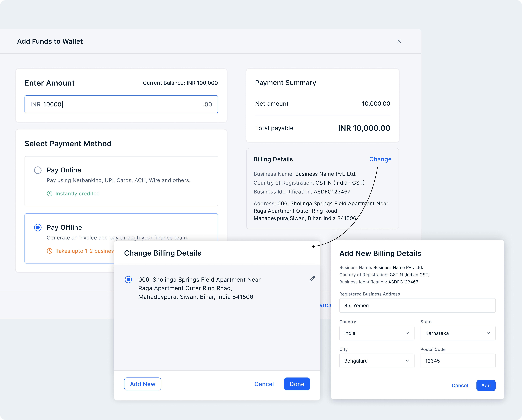Click the "Instantly credited" text

(x=77, y=194)
